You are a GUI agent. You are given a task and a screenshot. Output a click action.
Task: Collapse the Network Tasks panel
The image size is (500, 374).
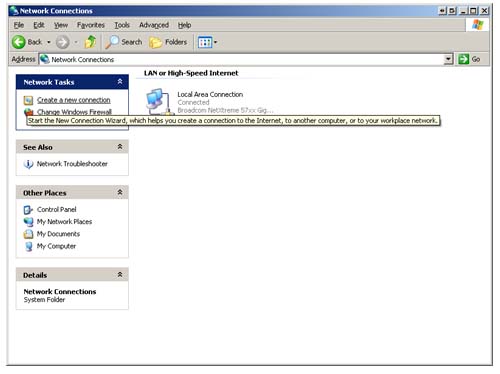point(120,82)
